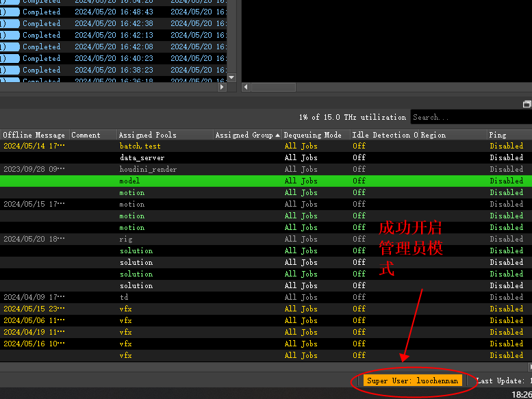This screenshot has width=532, height=399.
Task: Click the Super User: luochennan status badge
Action: [413, 381]
